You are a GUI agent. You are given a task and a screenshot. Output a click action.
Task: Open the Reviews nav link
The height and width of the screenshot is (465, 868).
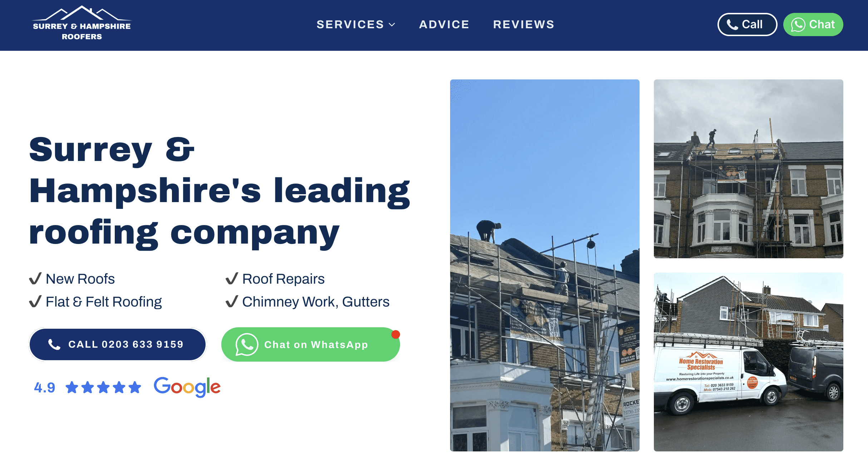(x=524, y=24)
